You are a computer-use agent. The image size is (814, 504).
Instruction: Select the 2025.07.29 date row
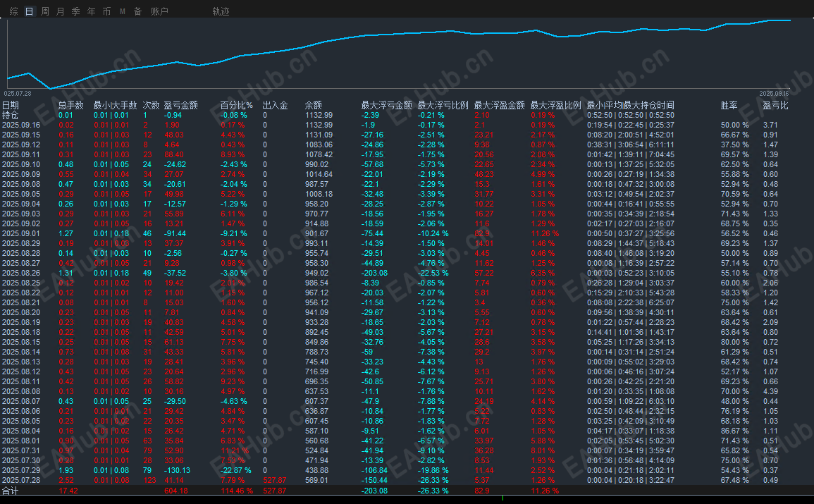pyautogui.click(x=21, y=470)
